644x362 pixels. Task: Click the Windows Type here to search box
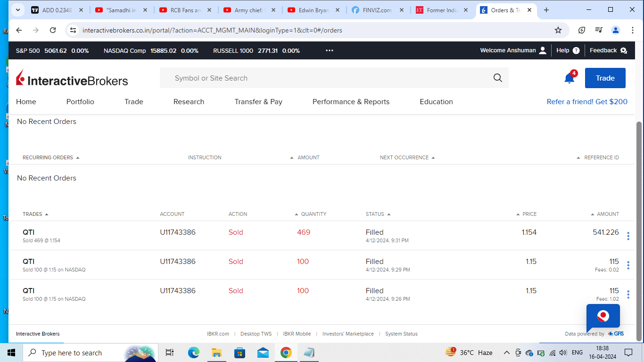tap(90, 353)
